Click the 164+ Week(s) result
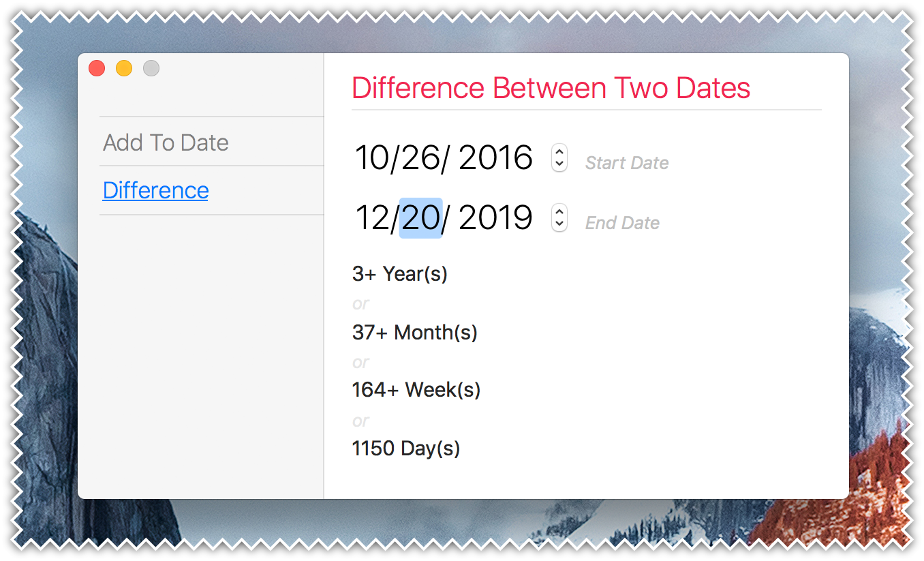The image size is (924, 561). 416,390
